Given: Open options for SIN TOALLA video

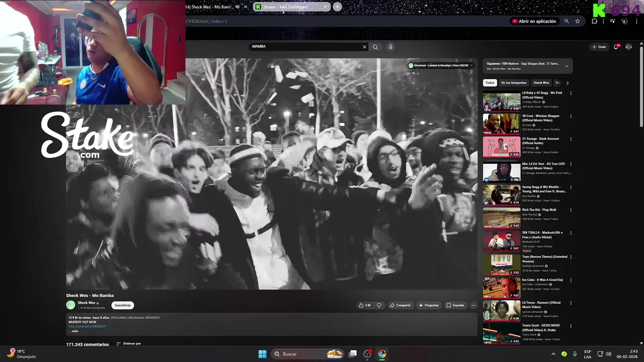Looking at the screenshot, I should coord(571,233).
